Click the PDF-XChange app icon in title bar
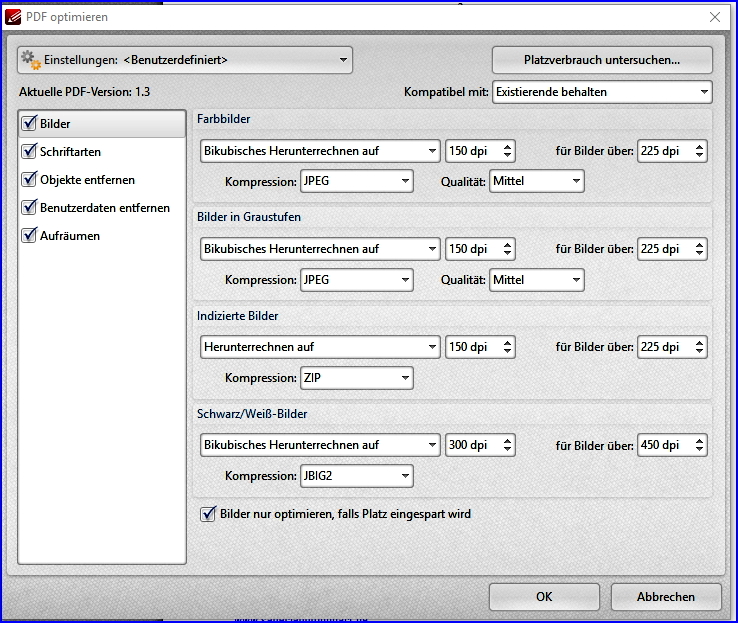738x623 pixels. (13, 17)
